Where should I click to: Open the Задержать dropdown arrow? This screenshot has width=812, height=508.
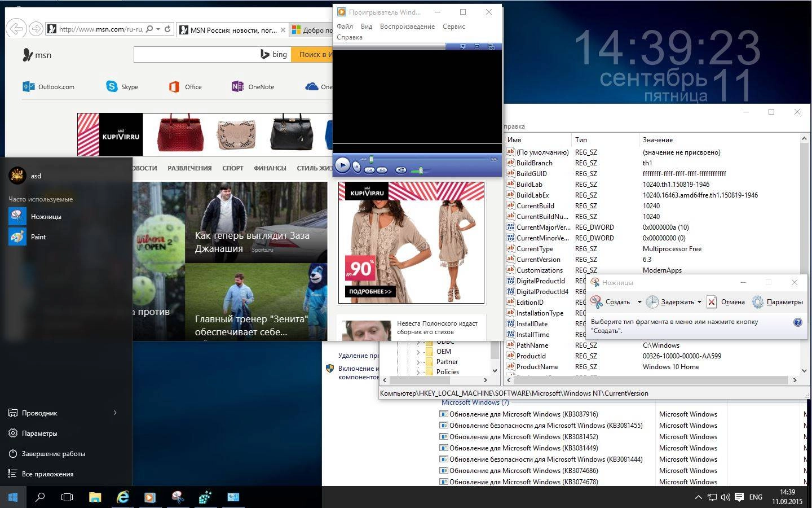click(x=699, y=302)
